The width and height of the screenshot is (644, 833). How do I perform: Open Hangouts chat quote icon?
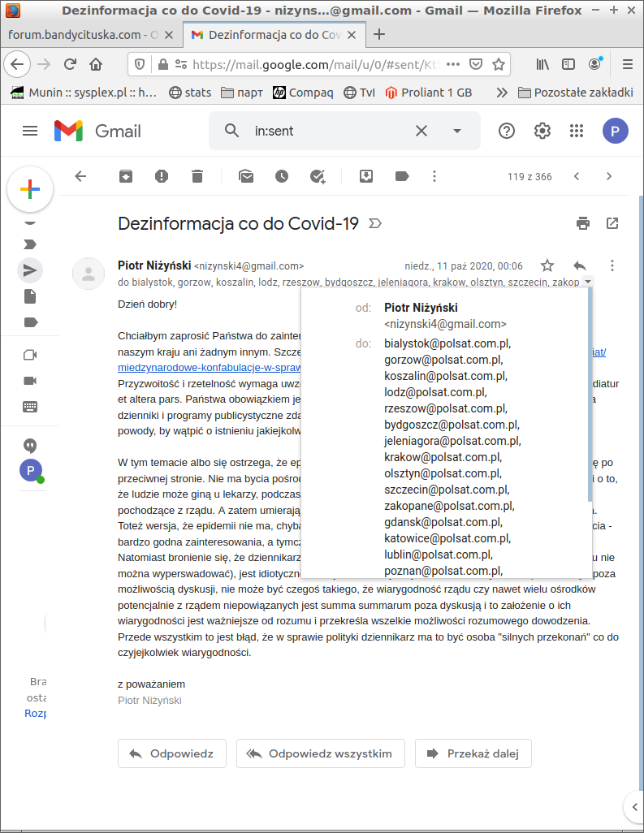30,446
